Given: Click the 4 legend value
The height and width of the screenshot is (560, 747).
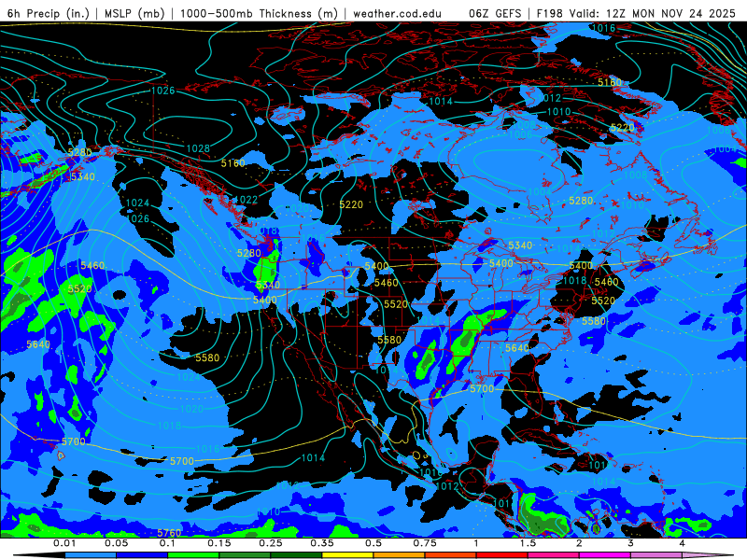Looking at the screenshot, I should click(683, 543).
